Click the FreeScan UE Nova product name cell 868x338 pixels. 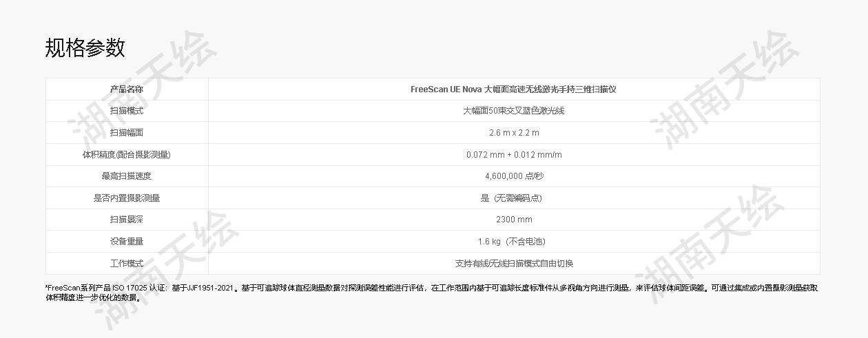[514, 89]
